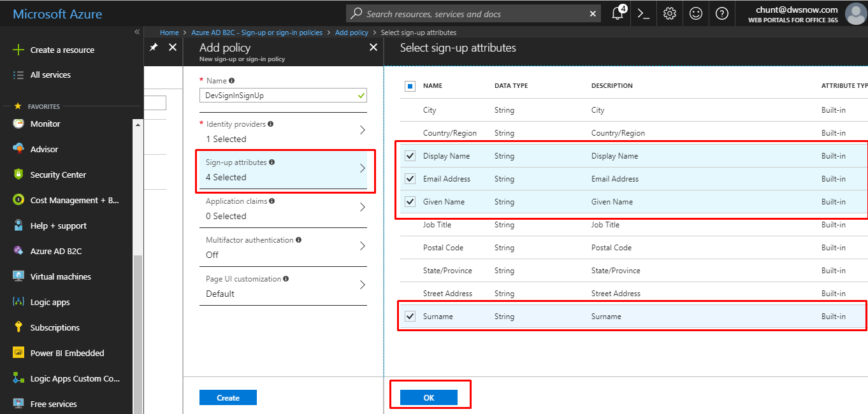
Task: Launch Cloud Shell from top bar
Action: (644, 13)
